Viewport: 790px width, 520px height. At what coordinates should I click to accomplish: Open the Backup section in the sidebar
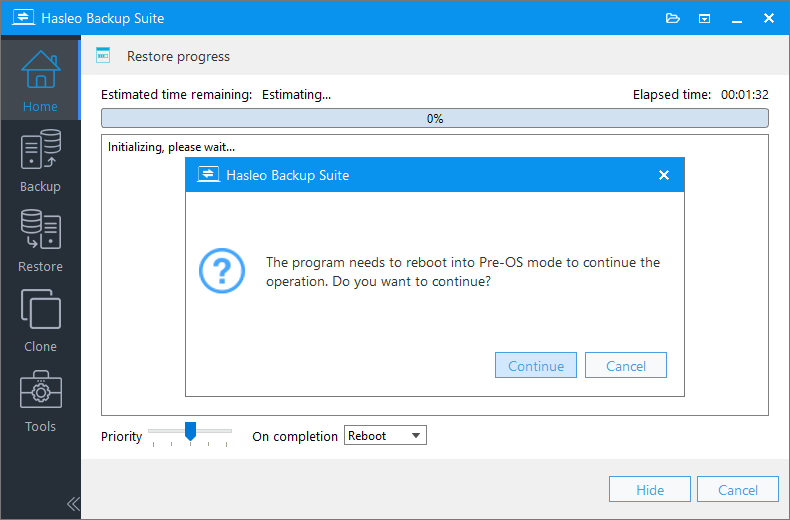pos(40,161)
